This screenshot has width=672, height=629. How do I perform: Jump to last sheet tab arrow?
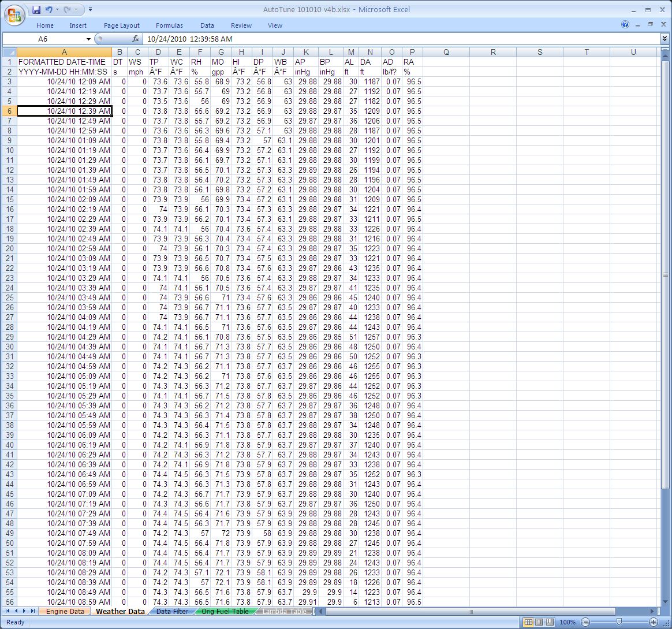coord(32,611)
